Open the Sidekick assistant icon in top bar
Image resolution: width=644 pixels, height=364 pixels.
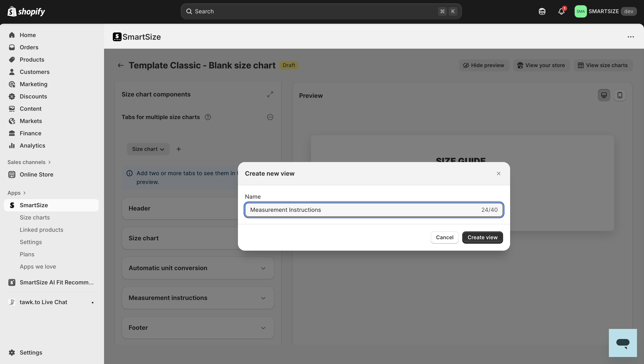(x=542, y=11)
